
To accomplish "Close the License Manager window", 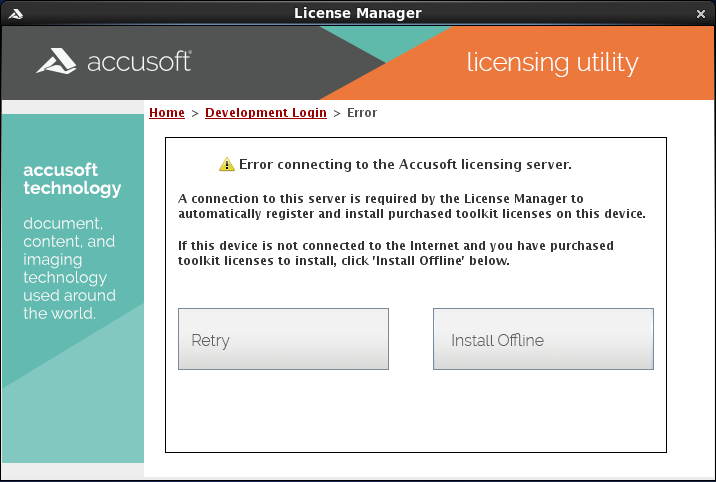I will pos(701,13).
